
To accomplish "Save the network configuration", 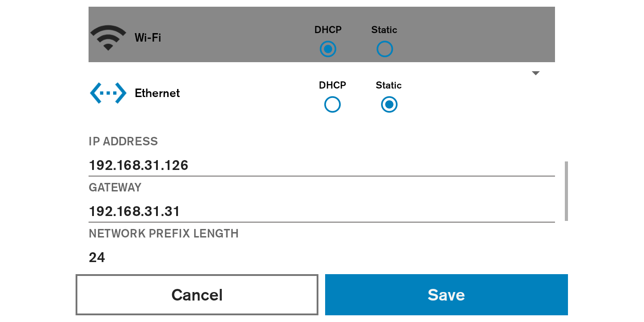I will [446, 295].
